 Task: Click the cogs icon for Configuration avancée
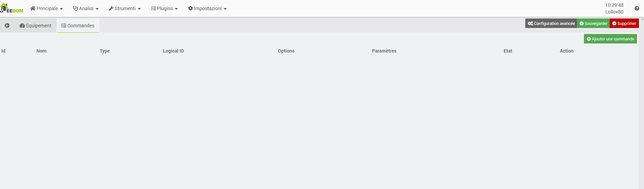coord(530,24)
